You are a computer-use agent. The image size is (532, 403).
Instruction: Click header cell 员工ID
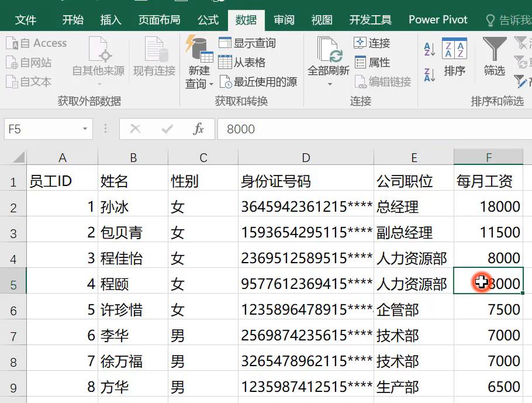62,181
